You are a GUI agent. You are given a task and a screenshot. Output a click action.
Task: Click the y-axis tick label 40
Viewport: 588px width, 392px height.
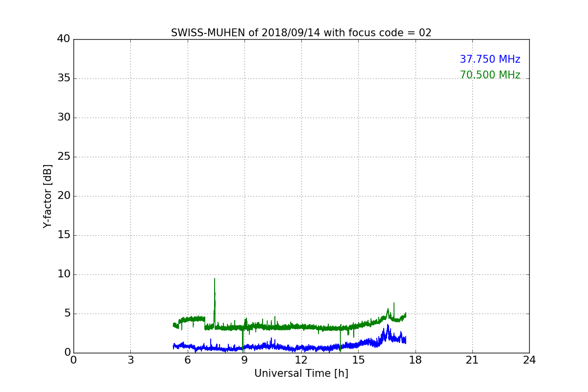pyautogui.click(x=63, y=39)
